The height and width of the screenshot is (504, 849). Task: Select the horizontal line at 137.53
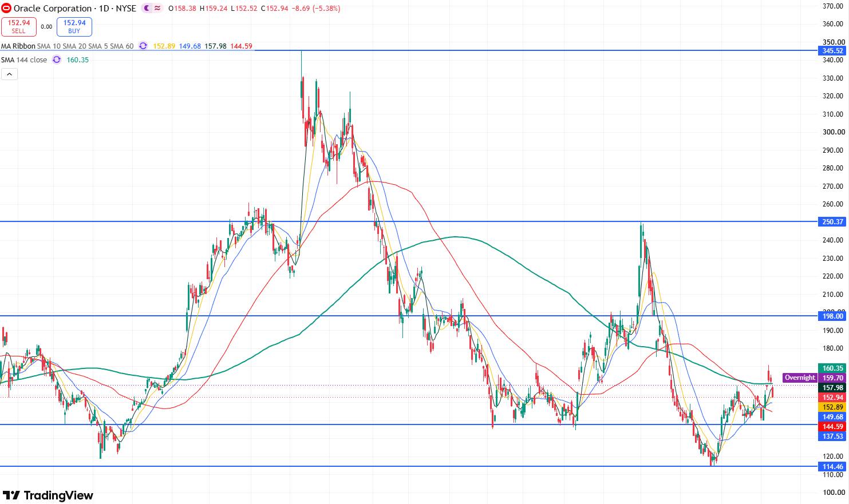point(410,424)
